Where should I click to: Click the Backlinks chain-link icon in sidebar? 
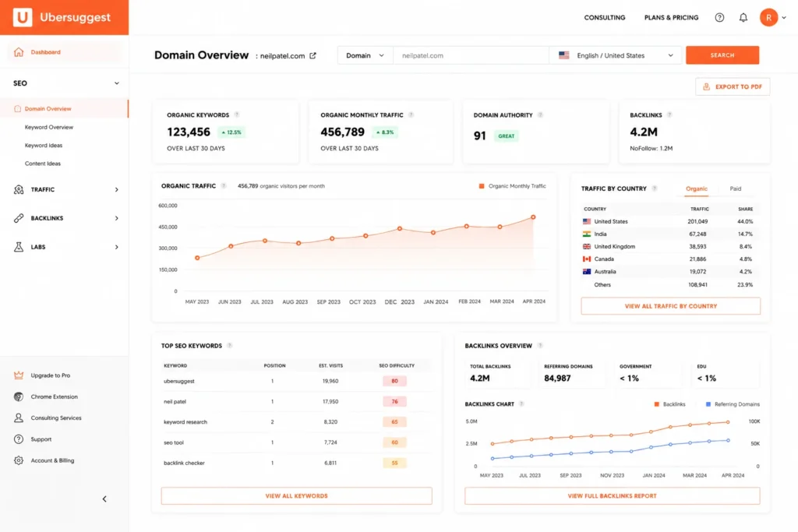coord(19,218)
